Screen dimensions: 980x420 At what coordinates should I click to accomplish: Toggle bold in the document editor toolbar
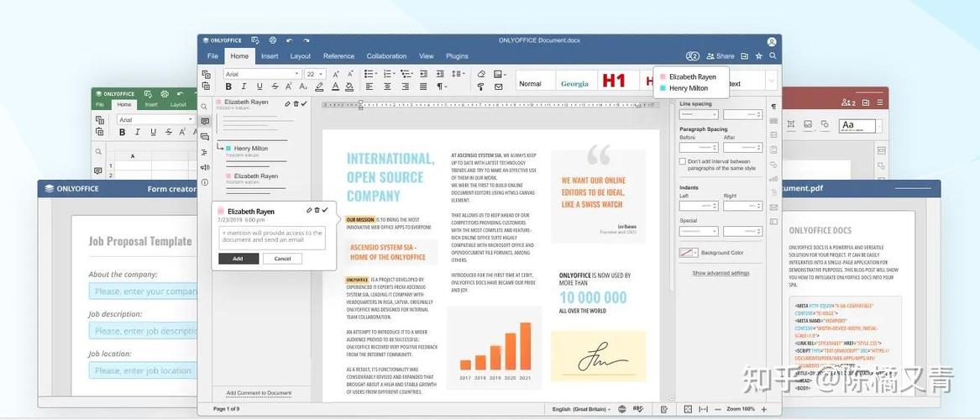(228, 87)
